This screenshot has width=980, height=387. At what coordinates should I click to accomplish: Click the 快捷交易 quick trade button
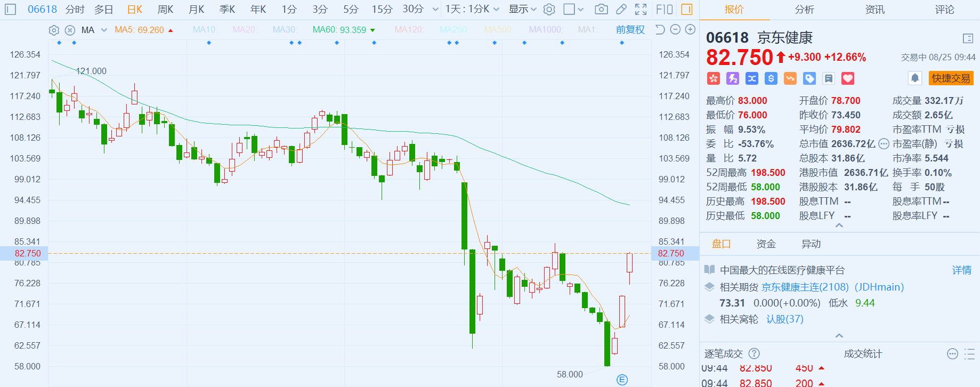click(x=951, y=78)
